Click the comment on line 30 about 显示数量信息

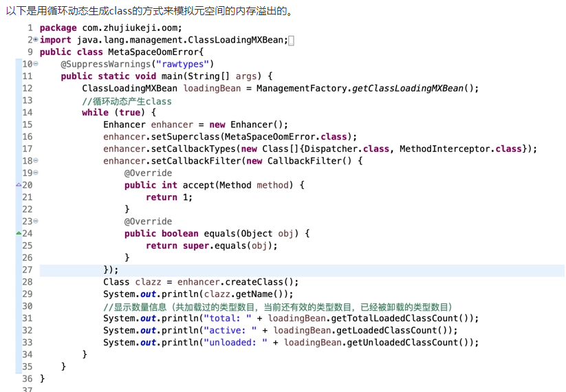click(278, 307)
